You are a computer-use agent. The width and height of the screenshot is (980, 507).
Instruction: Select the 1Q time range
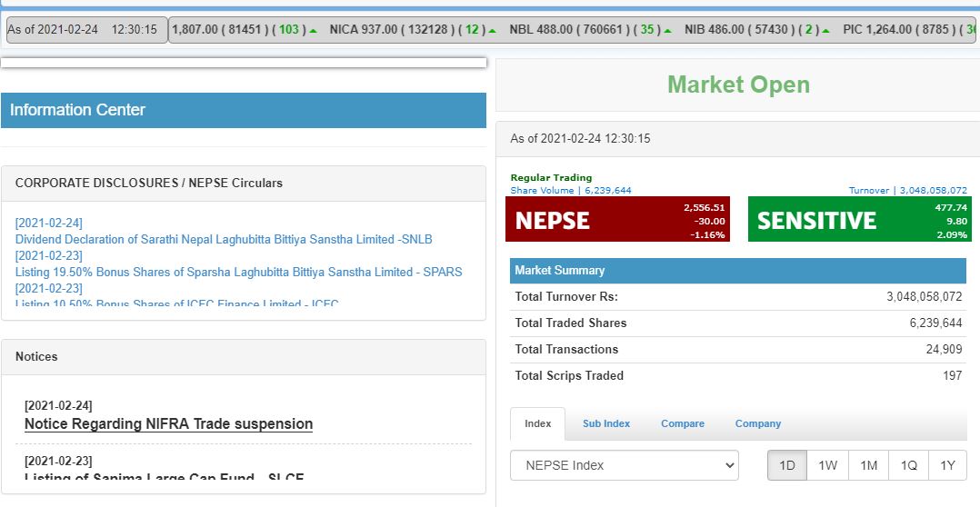908,465
